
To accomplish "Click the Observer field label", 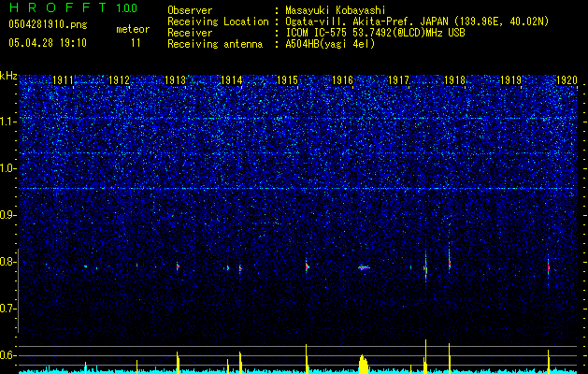I will [x=190, y=10].
